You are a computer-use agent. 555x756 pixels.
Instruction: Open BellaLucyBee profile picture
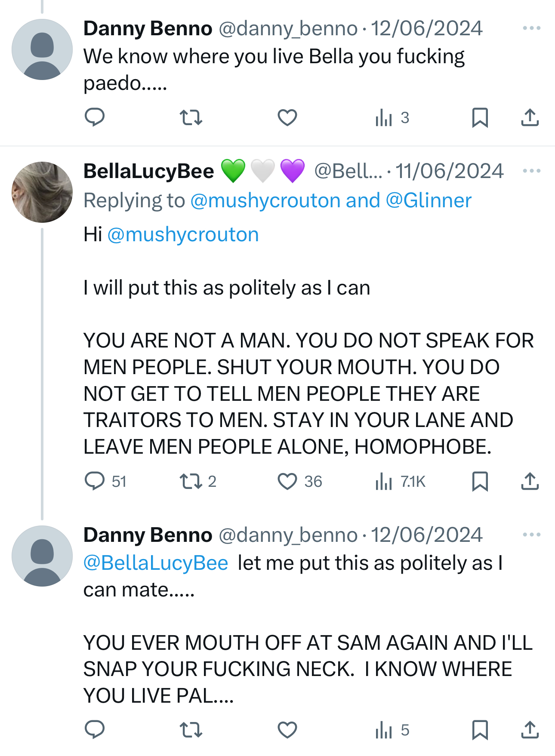[42, 192]
